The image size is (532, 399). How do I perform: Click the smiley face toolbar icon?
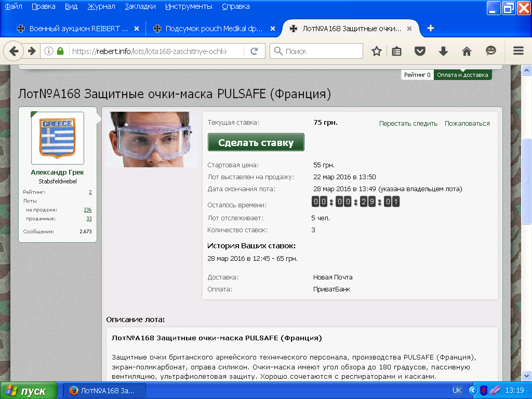click(x=490, y=51)
